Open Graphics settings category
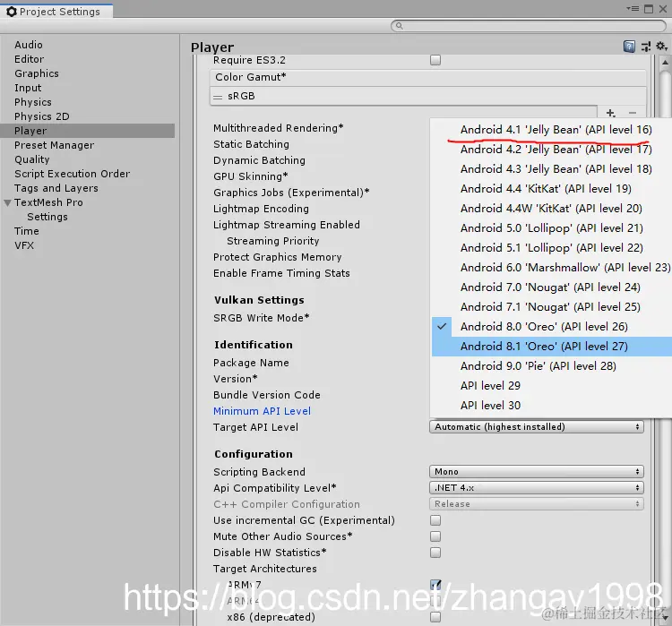This screenshot has width=672, height=626. [37, 73]
